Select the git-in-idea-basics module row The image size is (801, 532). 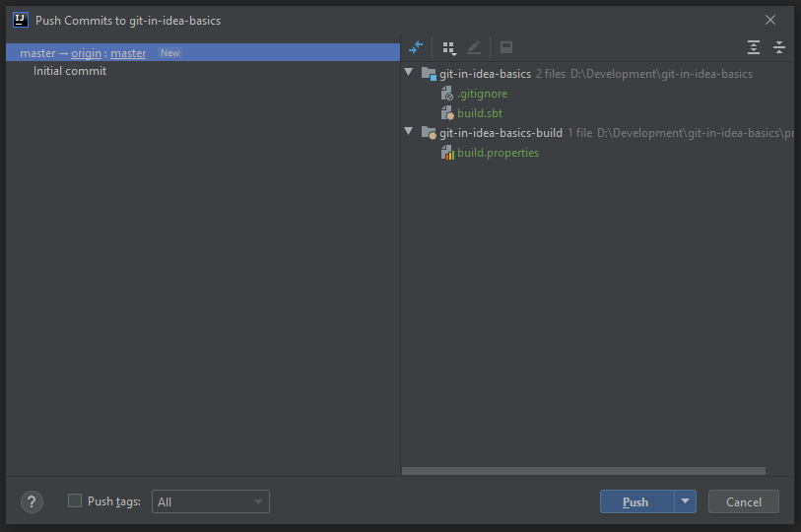point(598,74)
